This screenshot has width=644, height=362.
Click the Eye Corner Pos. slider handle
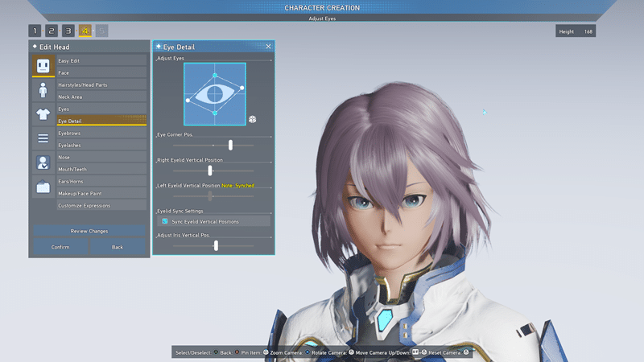coord(230,145)
